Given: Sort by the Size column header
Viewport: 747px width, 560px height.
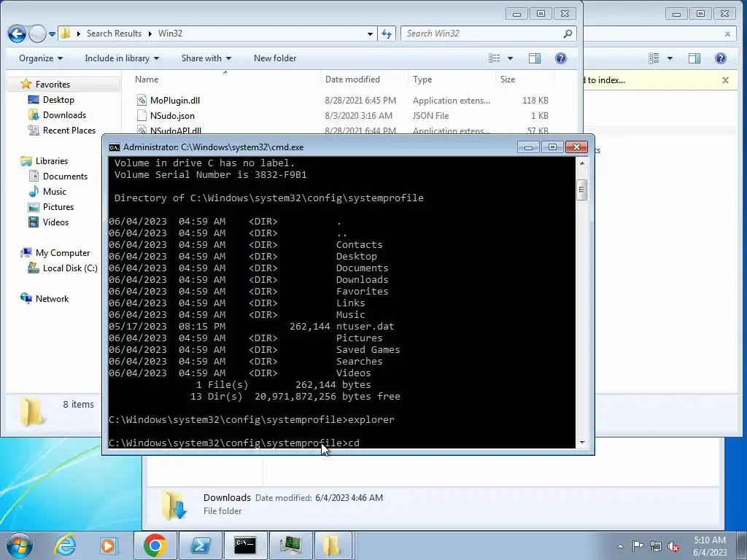Looking at the screenshot, I should (x=525, y=79).
